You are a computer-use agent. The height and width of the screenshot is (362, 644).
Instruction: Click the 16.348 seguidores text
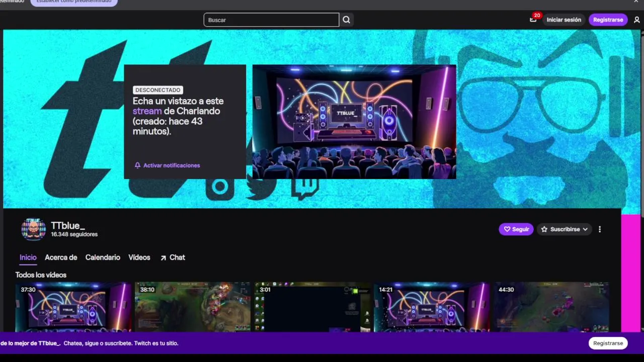pyautogui.click(x=74, y=234)
